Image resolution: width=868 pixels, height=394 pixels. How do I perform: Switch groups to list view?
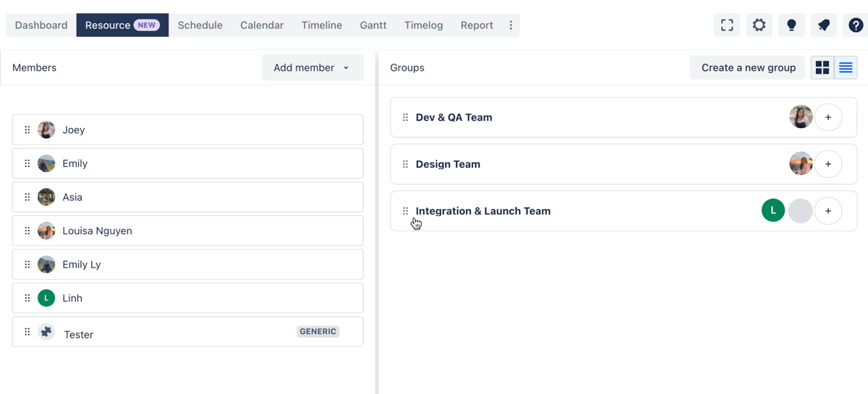pos(846,68)
